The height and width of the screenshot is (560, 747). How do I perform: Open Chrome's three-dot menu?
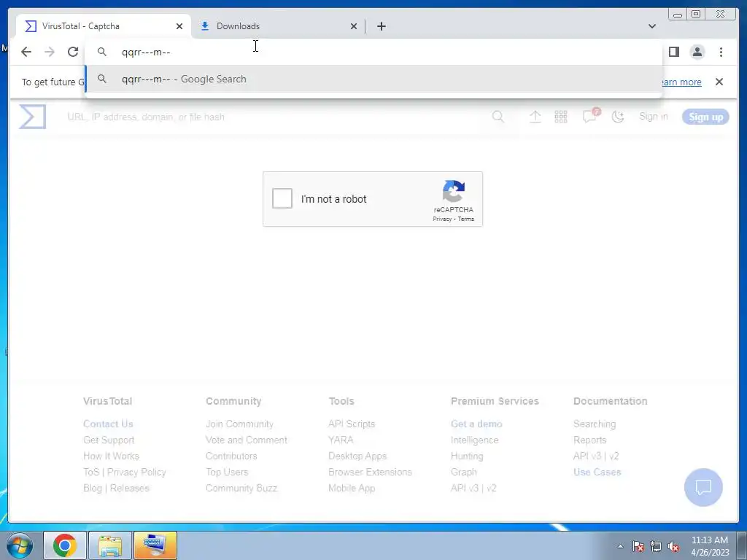[721, 52]
